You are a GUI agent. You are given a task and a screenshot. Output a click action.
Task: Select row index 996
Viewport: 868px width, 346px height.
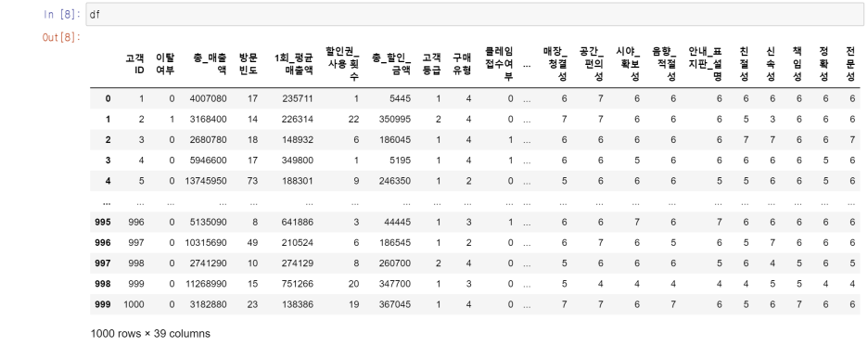click(x=102, y=242)
